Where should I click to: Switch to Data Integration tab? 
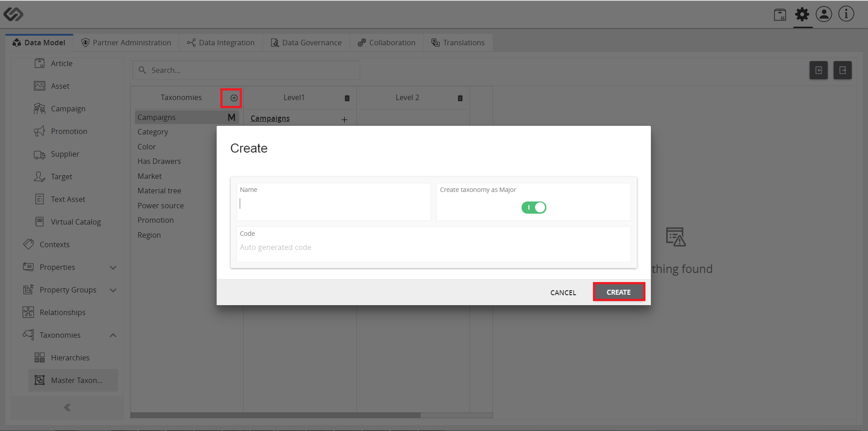point(221,43)
